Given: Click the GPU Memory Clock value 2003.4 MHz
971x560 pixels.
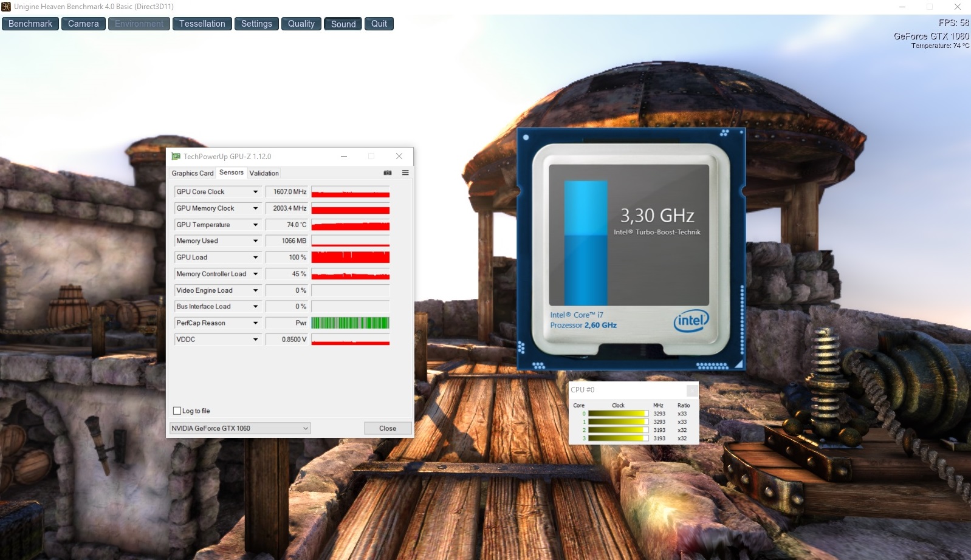Looking at the screenshot, I should click(287, 208).
